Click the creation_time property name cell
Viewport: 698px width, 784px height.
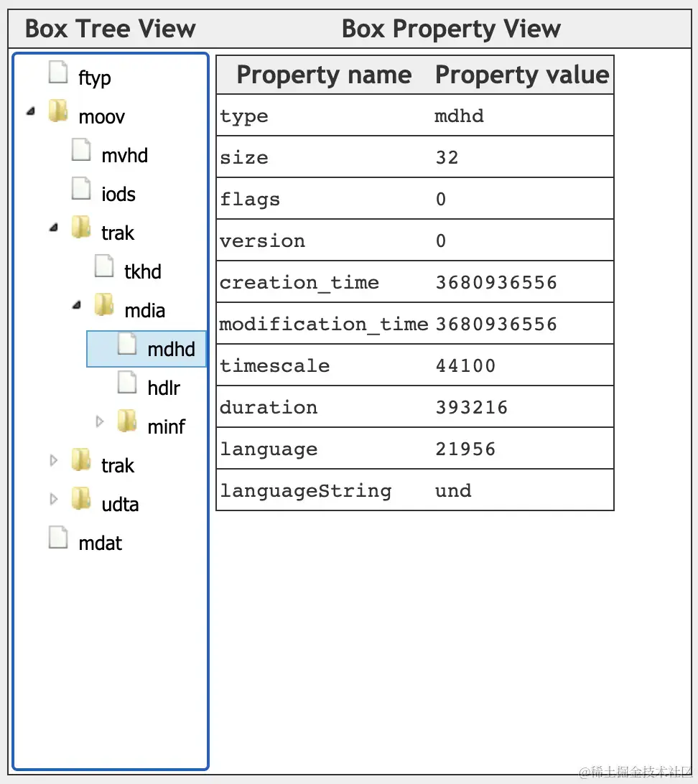point(324,281)
